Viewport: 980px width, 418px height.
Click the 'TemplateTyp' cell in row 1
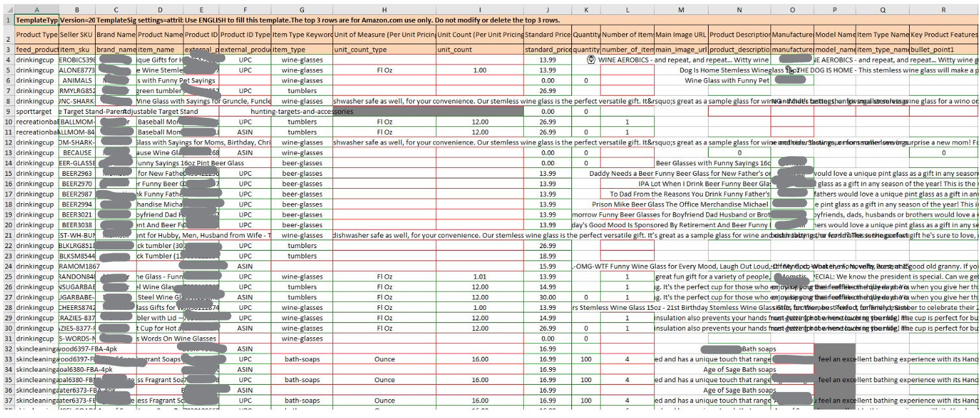pos(36,21)
